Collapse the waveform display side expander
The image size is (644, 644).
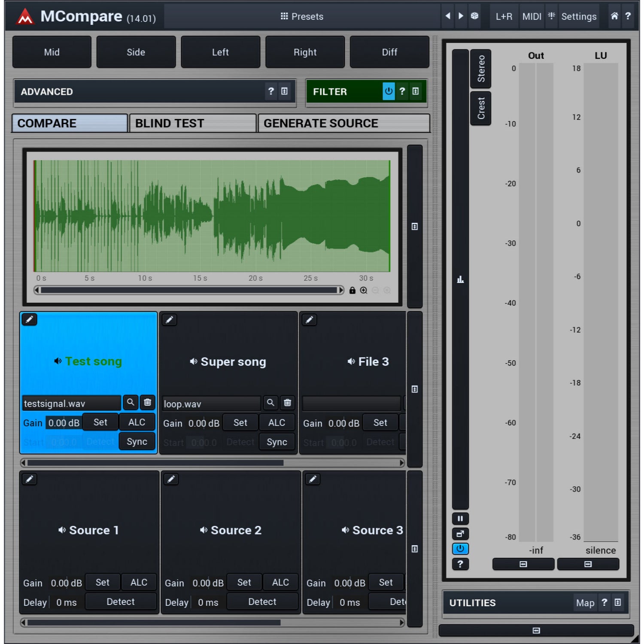coord(415,226)
